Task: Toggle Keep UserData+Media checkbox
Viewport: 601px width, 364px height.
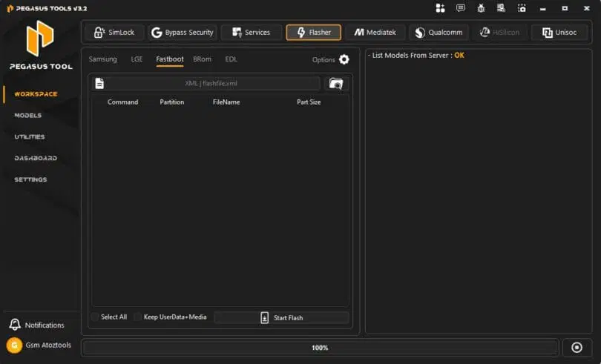Action: (137, 317)
